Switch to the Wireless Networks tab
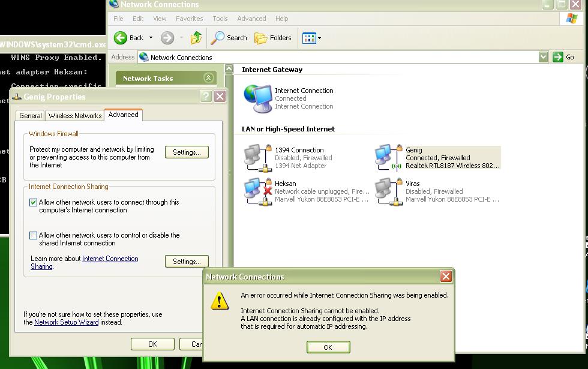This screenshot has width=588, height=369. point(75,115)
